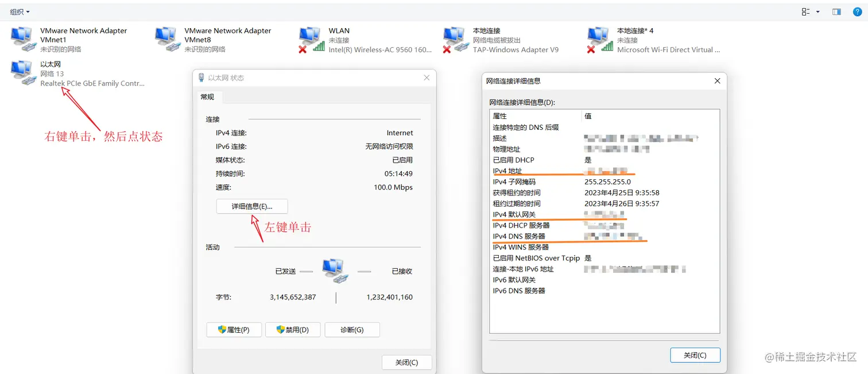
Task: Click the 属性 column header
Action: [536, 116]
